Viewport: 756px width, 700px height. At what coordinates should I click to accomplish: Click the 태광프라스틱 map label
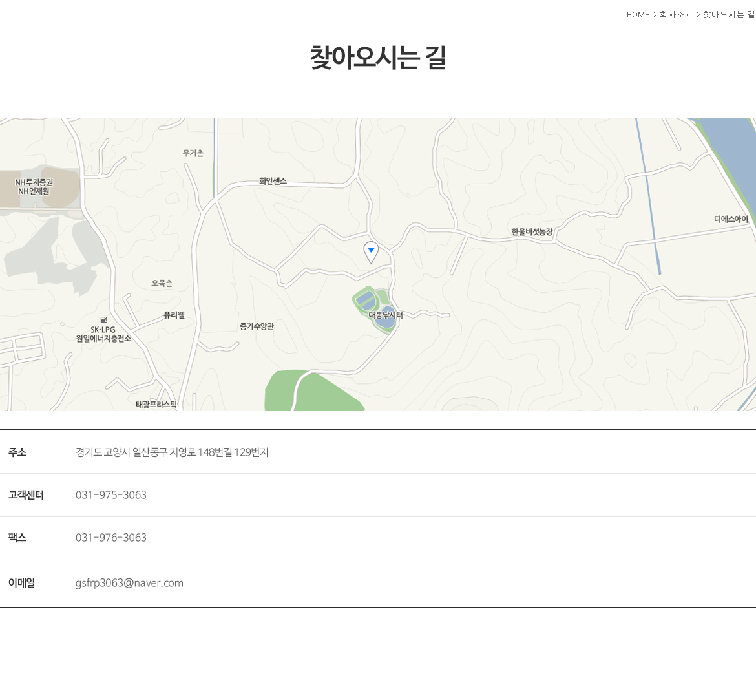click(x=156, y=405)
